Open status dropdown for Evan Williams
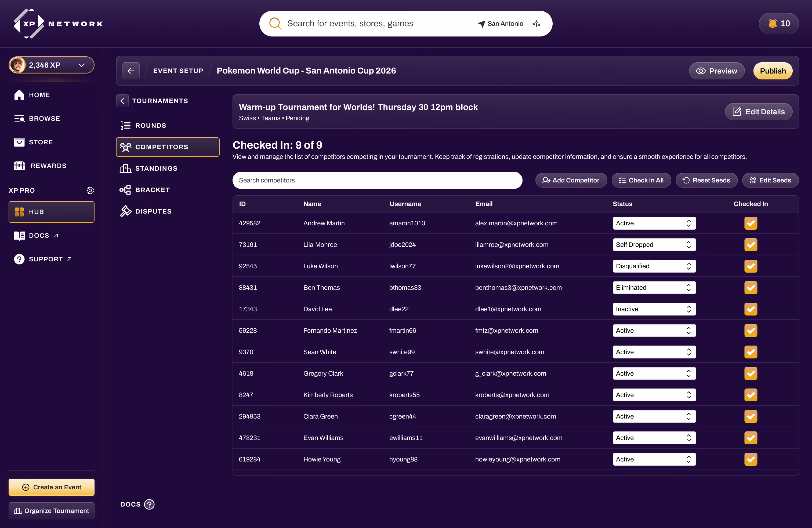Image resolution: width=812 pixels, height=528 pixels. coord(654,438)
